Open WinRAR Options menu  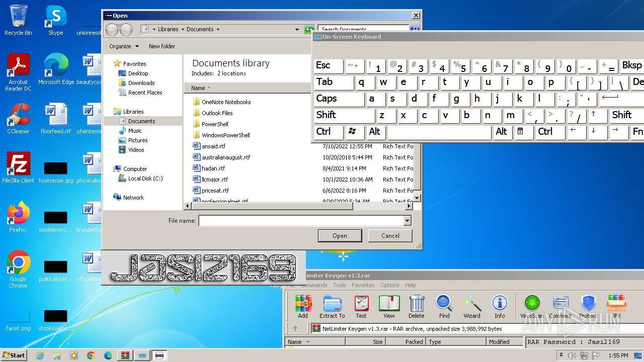tap(389, 285)
